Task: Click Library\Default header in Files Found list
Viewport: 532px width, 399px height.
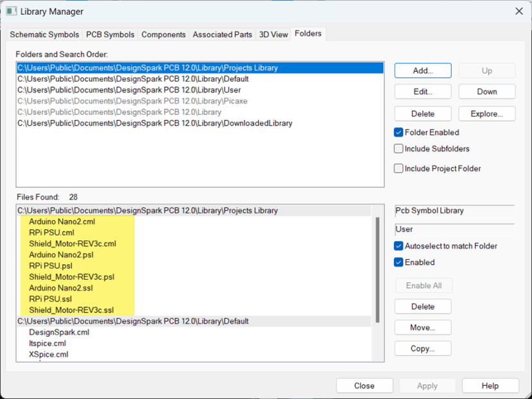Action: coord(194,321)
